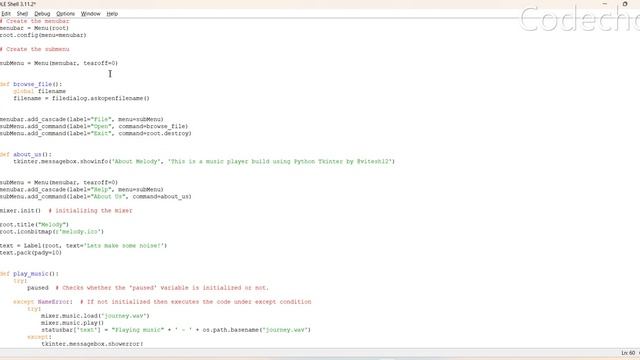Click the comment '# Create the submenu'
The image size is (640, 360).
[x=34, y=49]
